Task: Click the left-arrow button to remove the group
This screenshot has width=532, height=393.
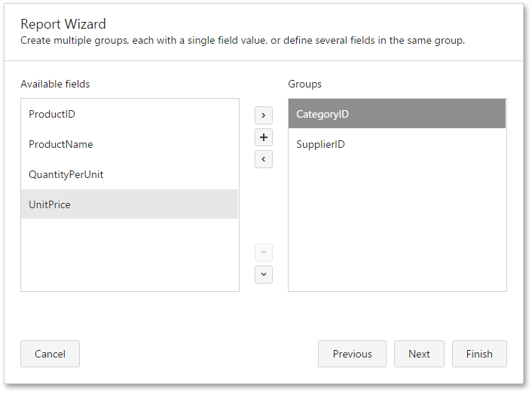Action: pos(264,159)
